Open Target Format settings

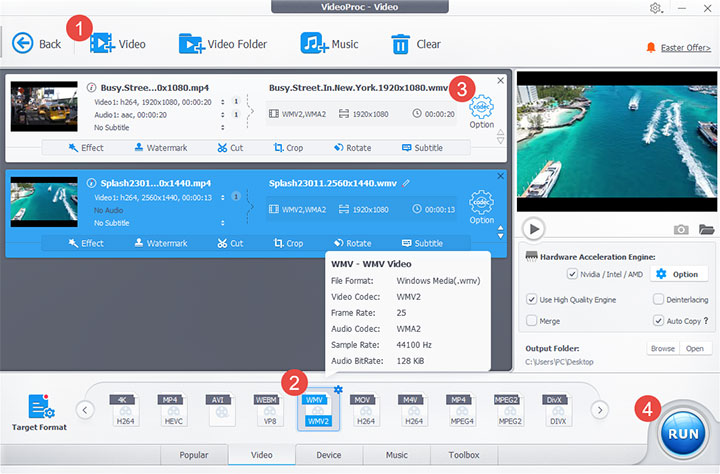(x=39, y=412)
